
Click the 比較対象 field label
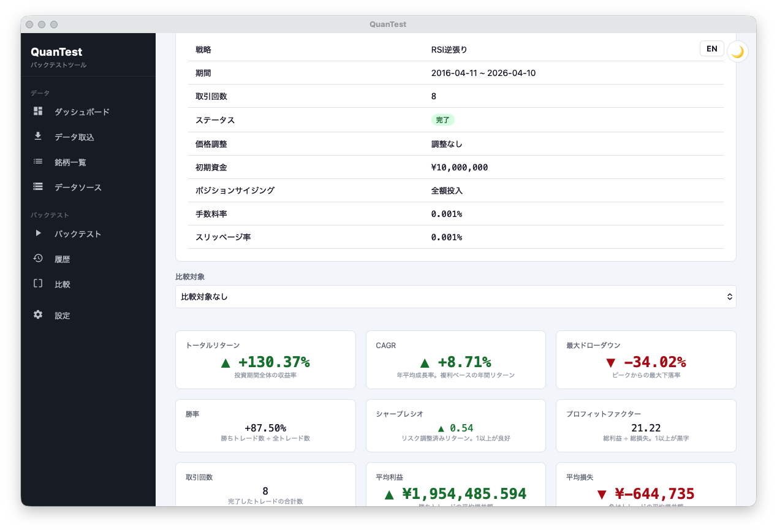190,277
